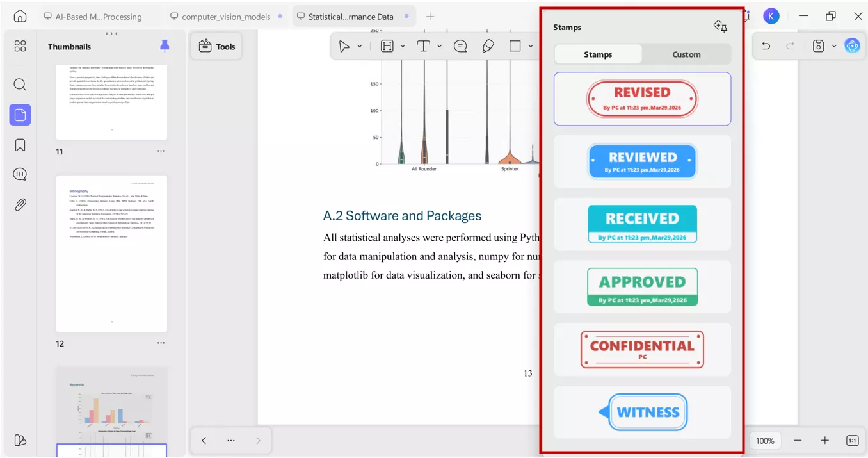Click the bottom-left sidebar layers icon
The width and height of the screenshot is (868, 458).
20,440
